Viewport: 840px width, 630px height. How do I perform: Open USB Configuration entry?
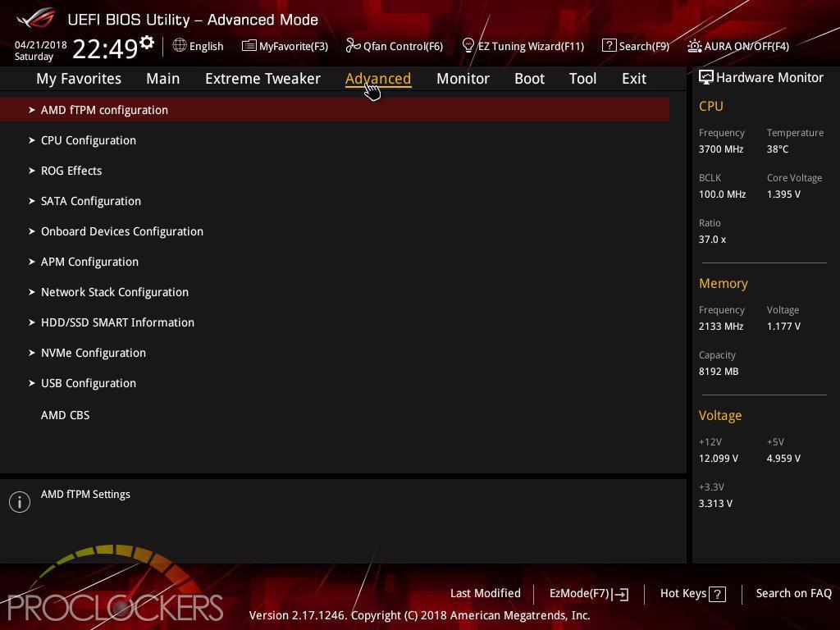(89, 383)
